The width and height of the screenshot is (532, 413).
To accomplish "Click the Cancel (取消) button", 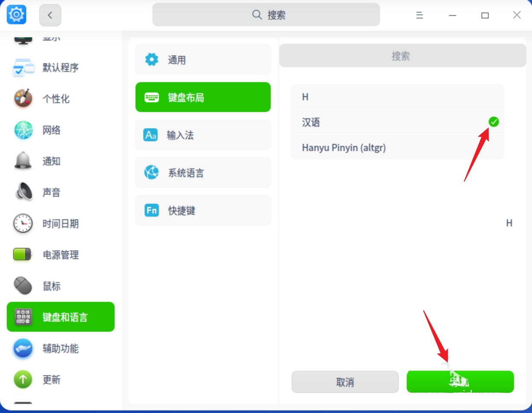I will click(345, 382).
